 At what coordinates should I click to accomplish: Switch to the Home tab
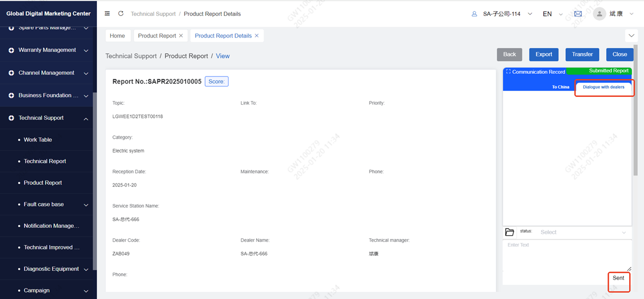coord(117,36)
